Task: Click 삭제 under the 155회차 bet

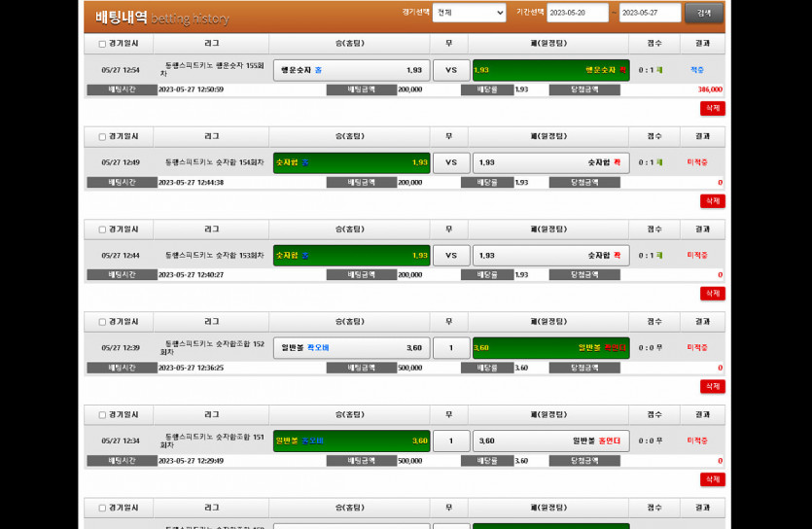Action: click(x=712, y=109)
